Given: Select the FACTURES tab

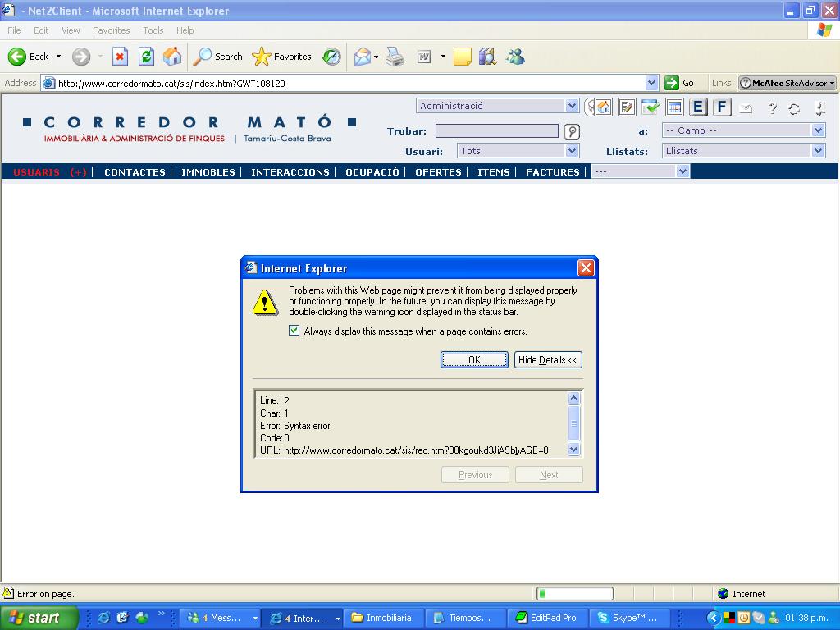Looking at the screenshot, I should (552, 172).
